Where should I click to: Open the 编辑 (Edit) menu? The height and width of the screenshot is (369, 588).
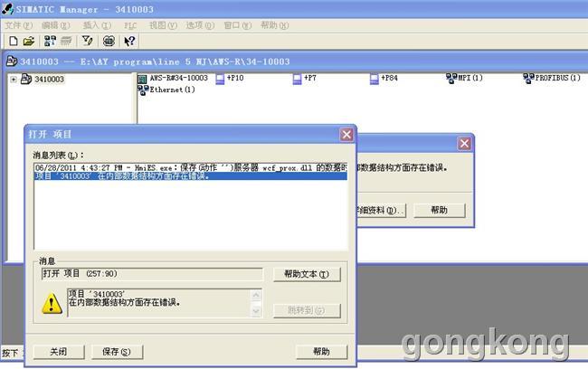[55, 25]
